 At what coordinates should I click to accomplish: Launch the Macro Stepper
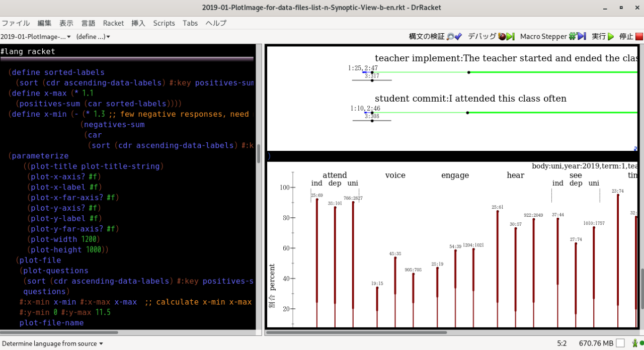point(553,37)
